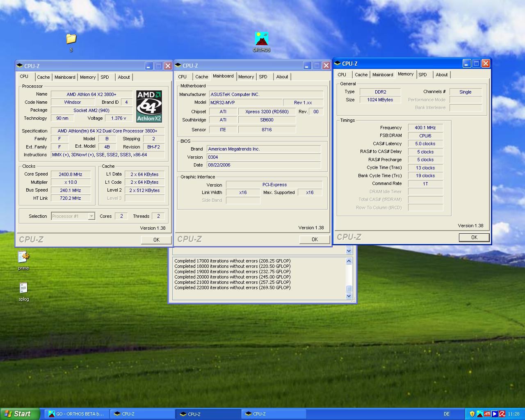Click the blue arrow tray icon

[x=495, y=414]
